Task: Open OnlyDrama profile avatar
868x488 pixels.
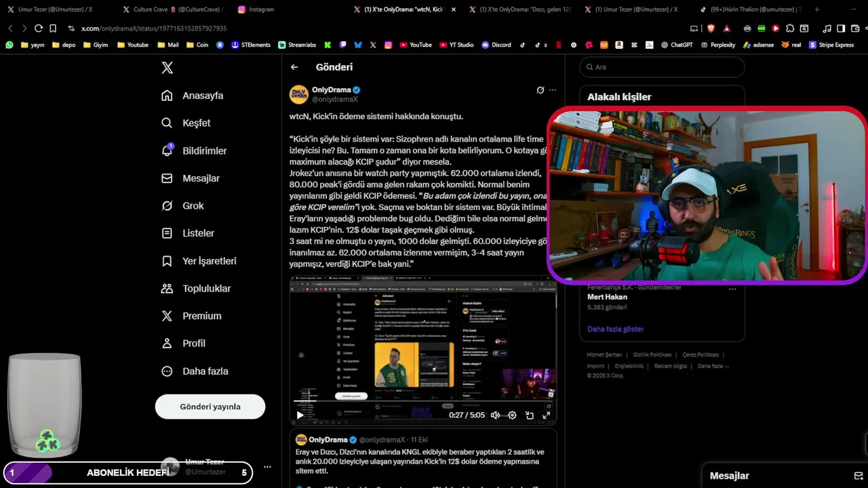Action: 299,94
